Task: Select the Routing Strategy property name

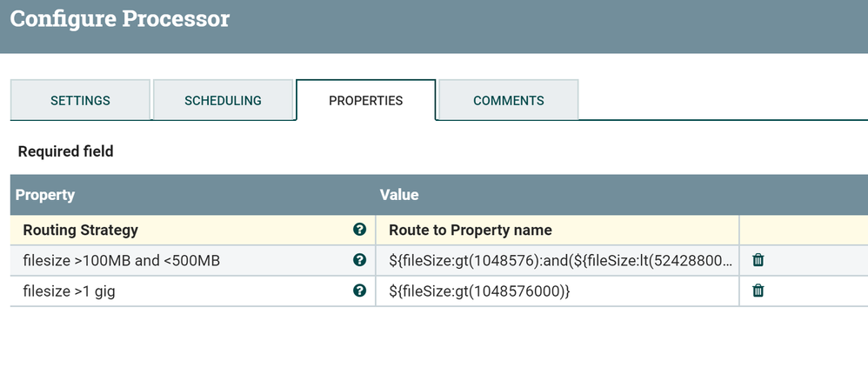Action: 80,230
